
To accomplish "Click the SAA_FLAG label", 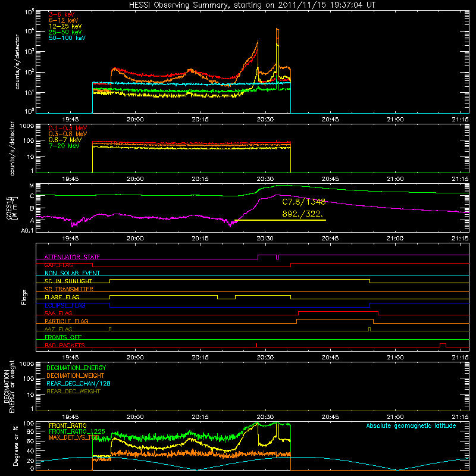I will point(58,313).
